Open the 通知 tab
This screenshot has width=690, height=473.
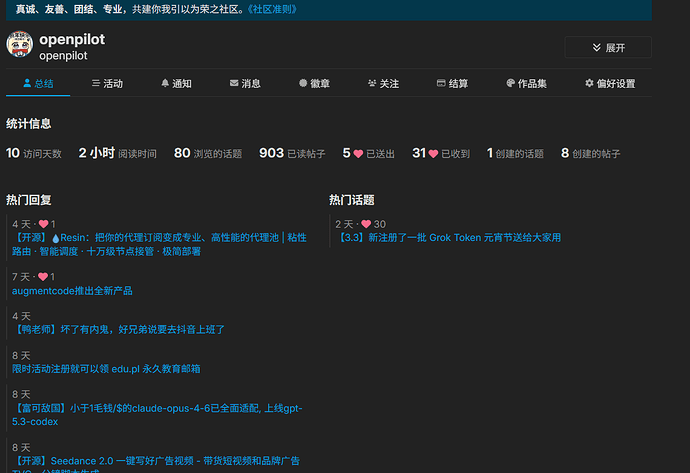click(x=176, y=83)
